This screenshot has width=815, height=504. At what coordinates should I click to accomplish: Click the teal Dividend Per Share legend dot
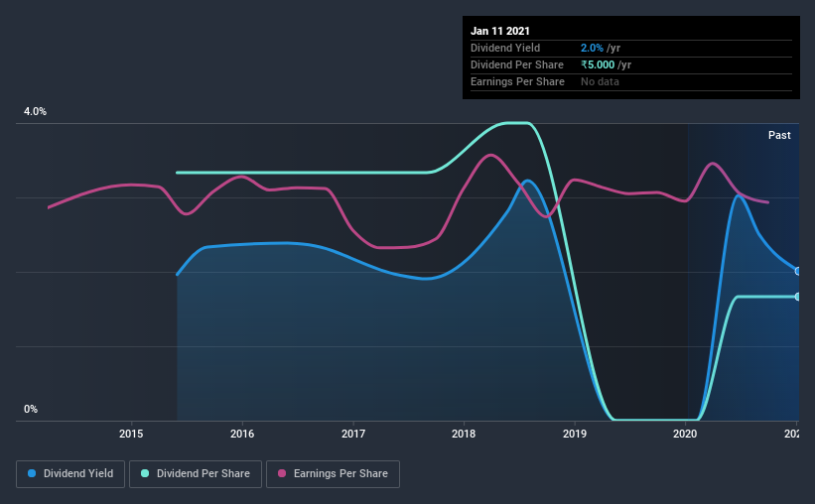click(x=145, y=473)
